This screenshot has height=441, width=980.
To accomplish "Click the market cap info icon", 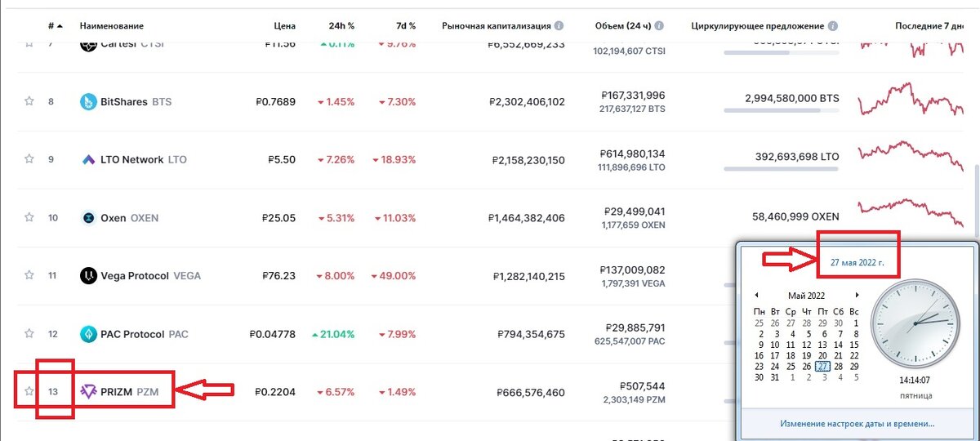I will pos(559,26).
